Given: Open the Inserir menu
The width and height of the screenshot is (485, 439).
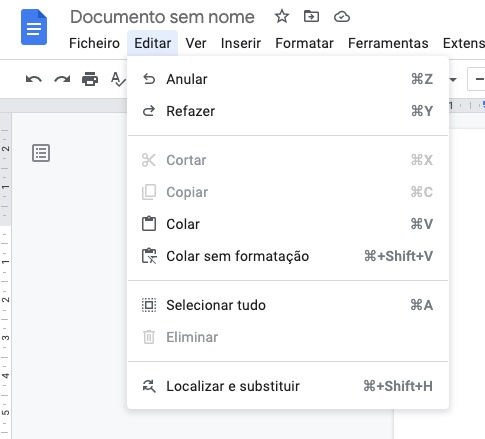Looking at the screenshot, I should pos(241,43).
